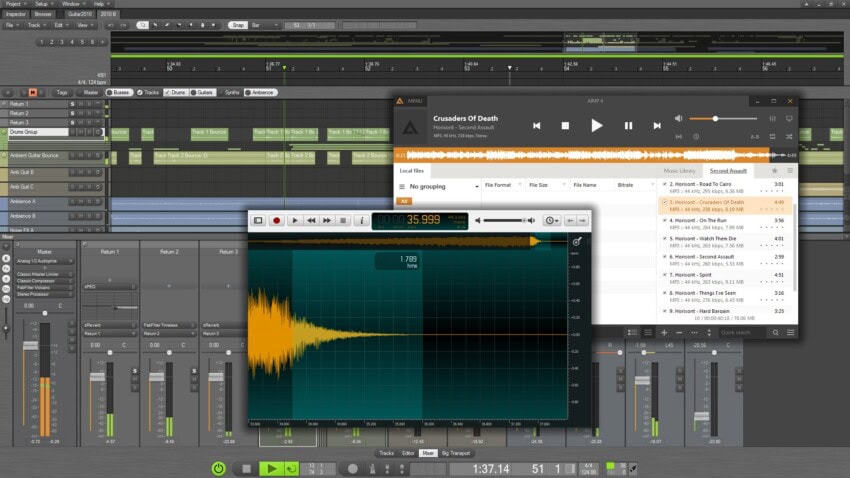850x478 pixels.
Task: Toggle checkbox for Horisont - On The Run
Action: coord(665,220)
